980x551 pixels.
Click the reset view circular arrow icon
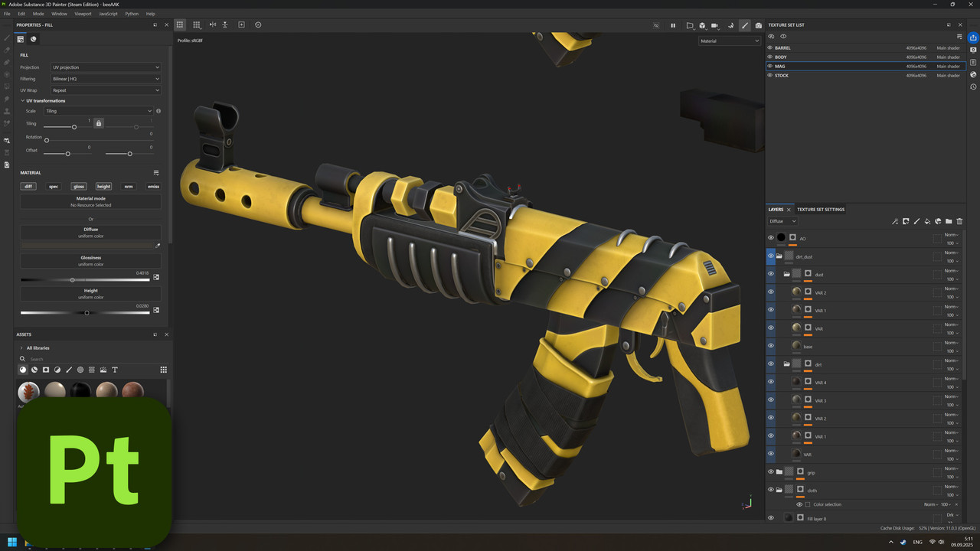(x=258, y=25)
